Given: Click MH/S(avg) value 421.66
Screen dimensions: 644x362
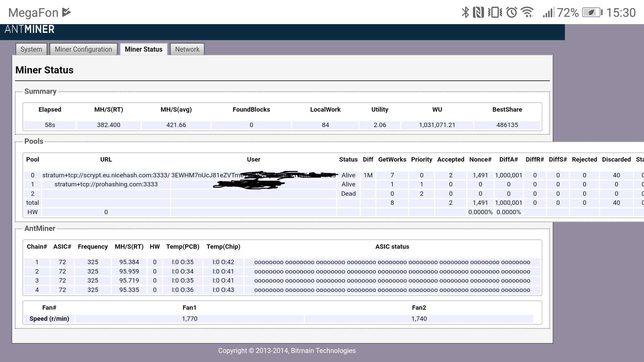Looking at the screenshot, I should click(176, 125).
